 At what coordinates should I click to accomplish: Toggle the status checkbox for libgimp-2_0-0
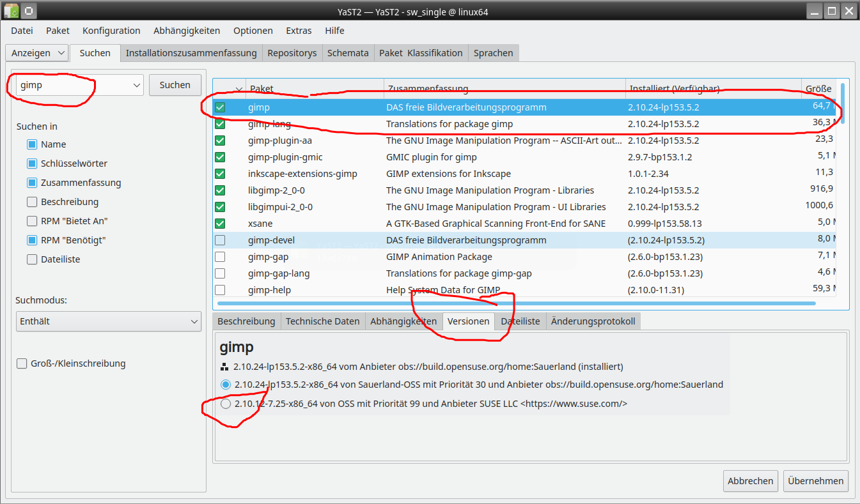coord(220,190)
